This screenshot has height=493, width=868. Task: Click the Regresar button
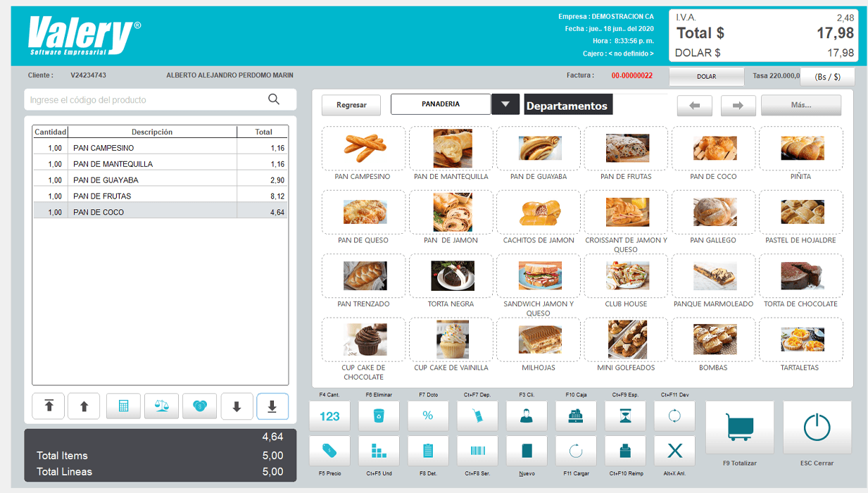pos(351,105)
